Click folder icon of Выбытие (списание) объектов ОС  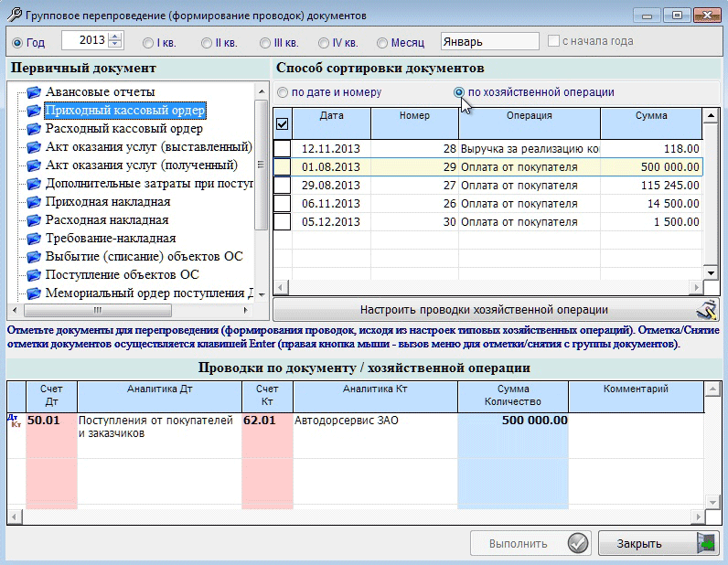(34, 257)
